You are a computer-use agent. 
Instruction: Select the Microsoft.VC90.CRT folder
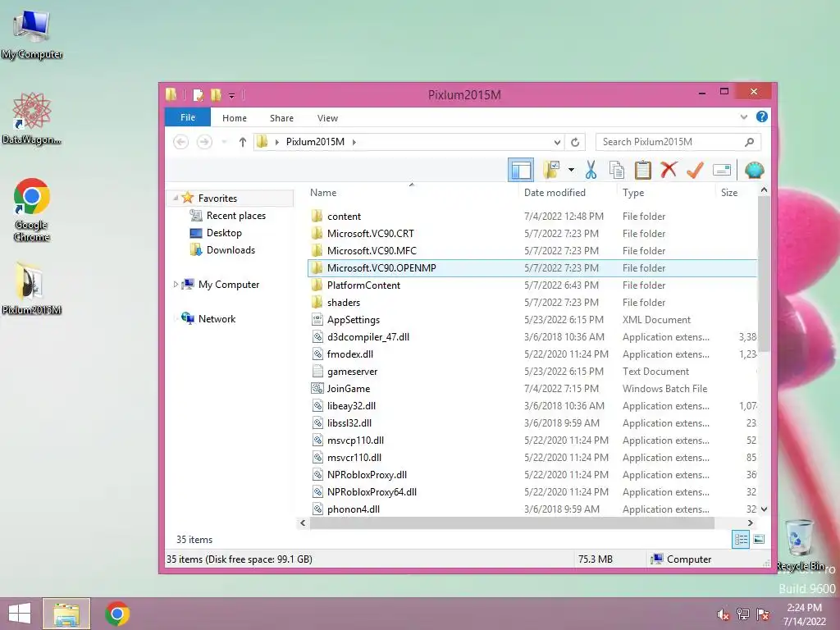371,234
